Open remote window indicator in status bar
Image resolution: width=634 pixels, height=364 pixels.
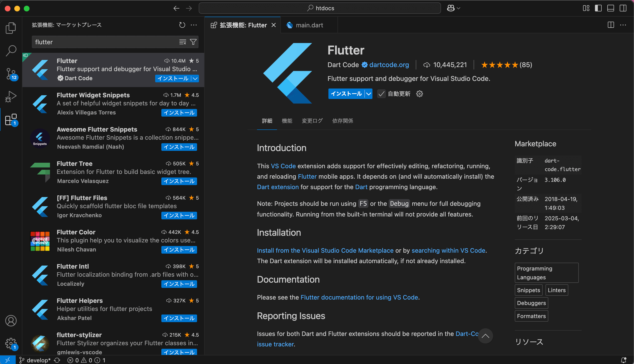tap(8, 360)
